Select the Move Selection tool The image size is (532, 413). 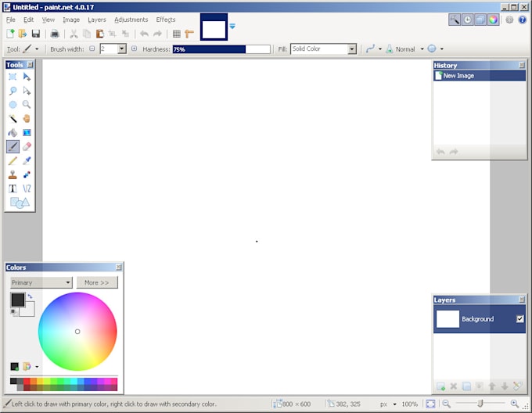pyautogui.click(x=27, y=91)
